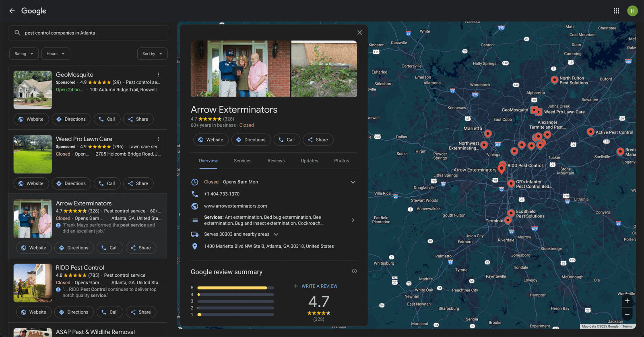Open more options for Weed Pro Lawn Care
The height and width of the screenshot is (337, 644).
(x=159, y=139)
